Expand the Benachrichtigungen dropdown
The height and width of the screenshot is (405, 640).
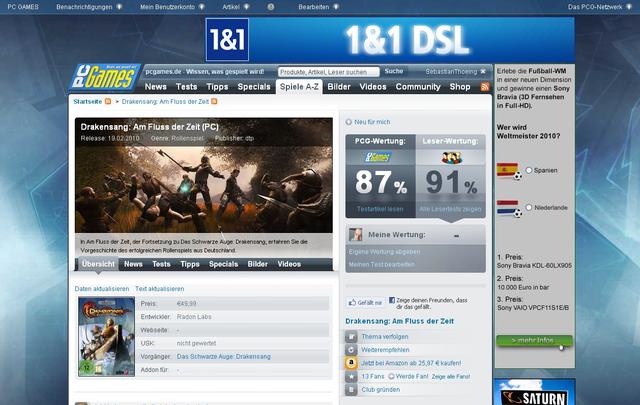point(119,7)
